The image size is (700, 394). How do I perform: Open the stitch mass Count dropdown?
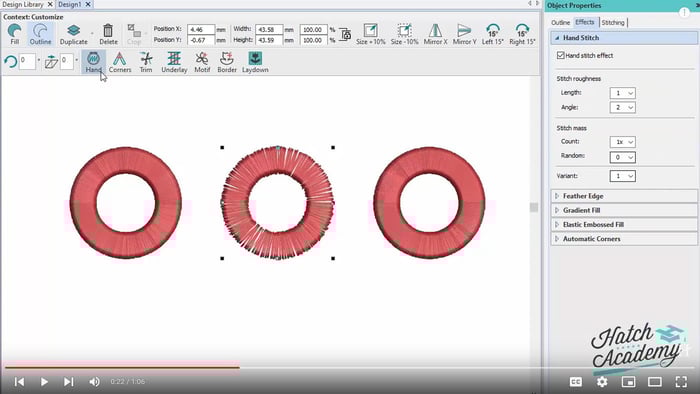[x=622, y=142]
